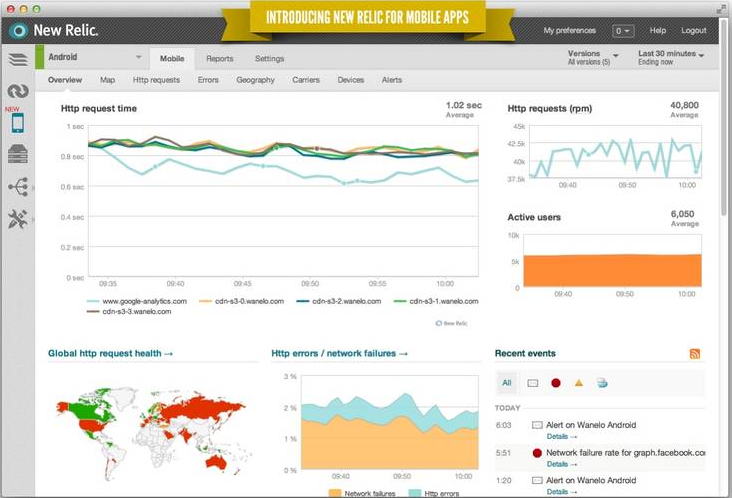Screen dimensions: 732x498
Task: Open the wrench tools icon in sidebar
Action: click(18, 218)
